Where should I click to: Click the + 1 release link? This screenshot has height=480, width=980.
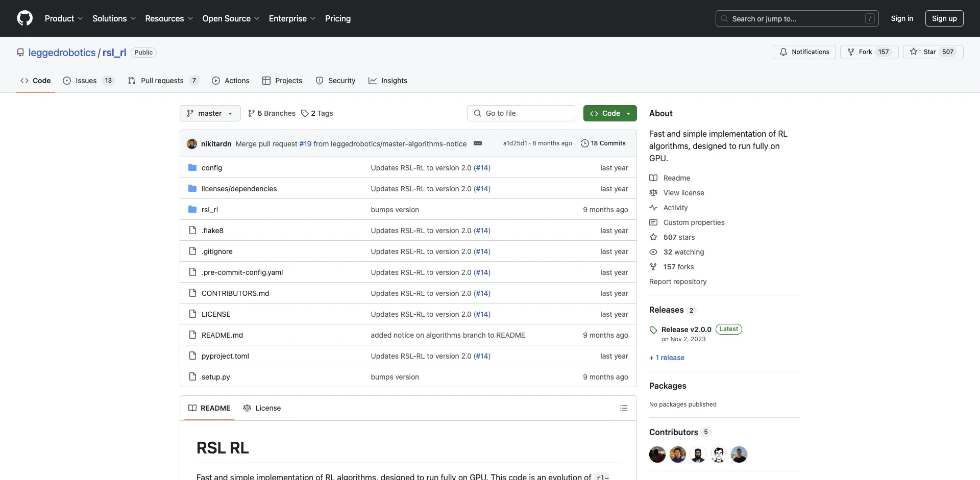[667, 358]
